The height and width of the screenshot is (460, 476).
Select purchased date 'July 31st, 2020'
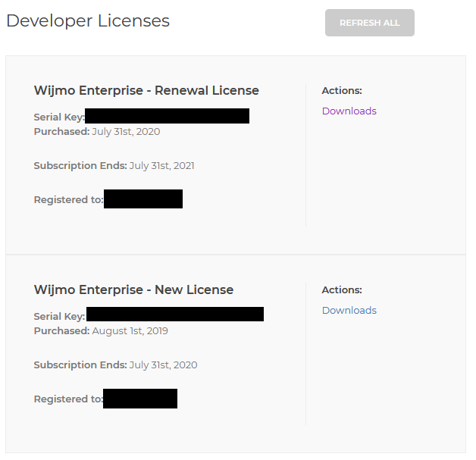[126, 132]
